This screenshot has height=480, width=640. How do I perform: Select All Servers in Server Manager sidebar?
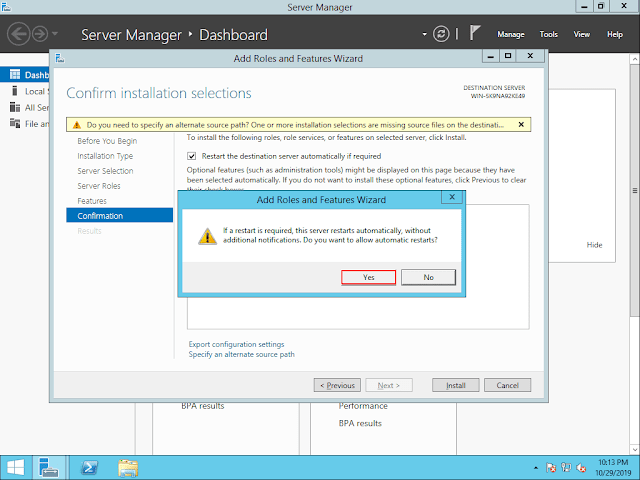(29, 107)
